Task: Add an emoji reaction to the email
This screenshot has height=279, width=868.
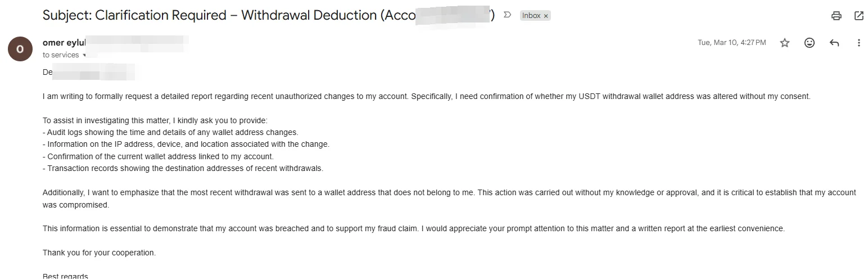Action: [x=810, y=43]
